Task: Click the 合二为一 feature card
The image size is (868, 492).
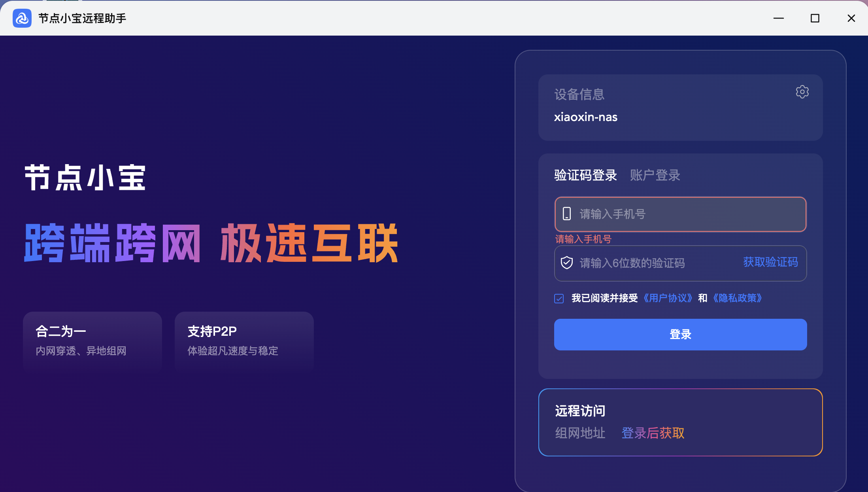Action: click(x=92, y=341)
